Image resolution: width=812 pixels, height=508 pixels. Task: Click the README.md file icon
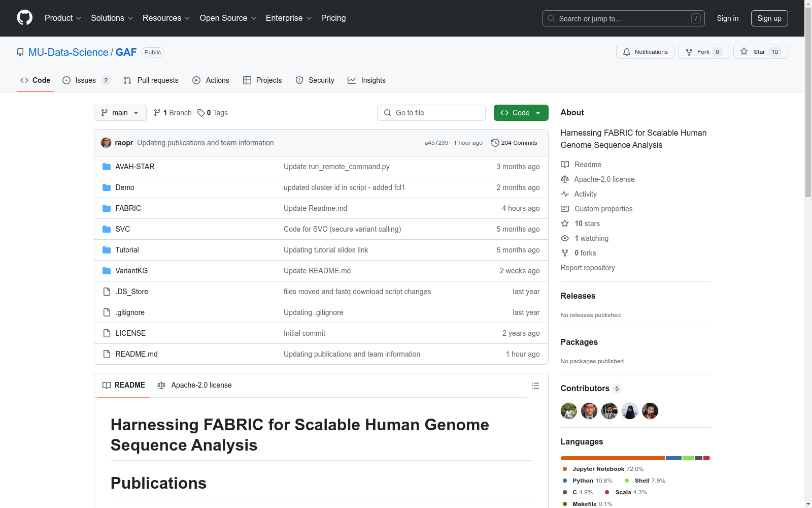(x=107, y=354)
